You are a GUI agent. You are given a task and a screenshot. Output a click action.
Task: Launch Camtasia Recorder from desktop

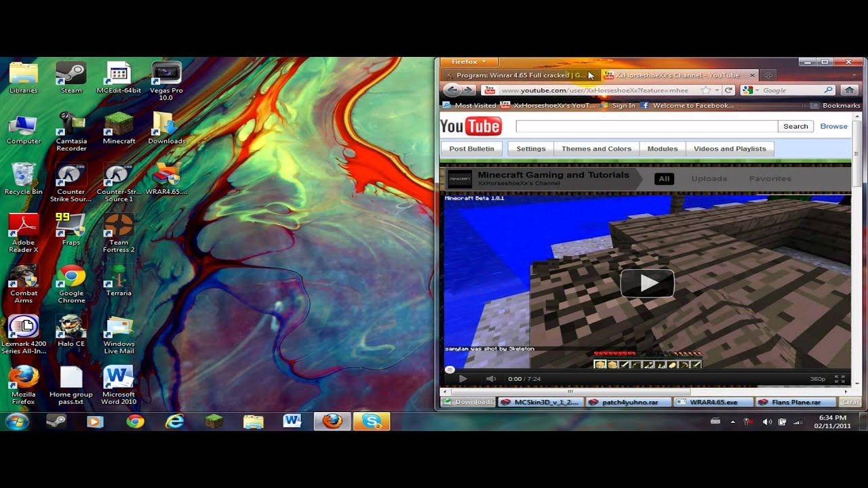[71, 131]
